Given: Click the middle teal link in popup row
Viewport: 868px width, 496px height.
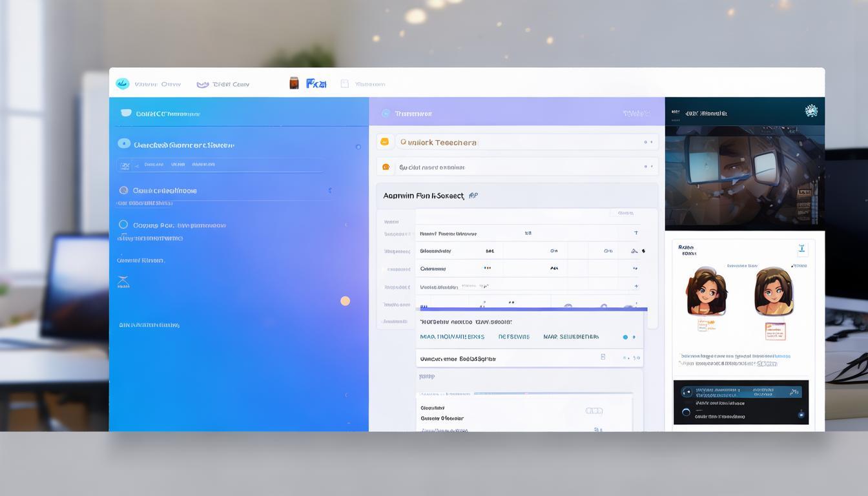Looking at the screenshot, I should pyautogui.click(x=513, y=336).
